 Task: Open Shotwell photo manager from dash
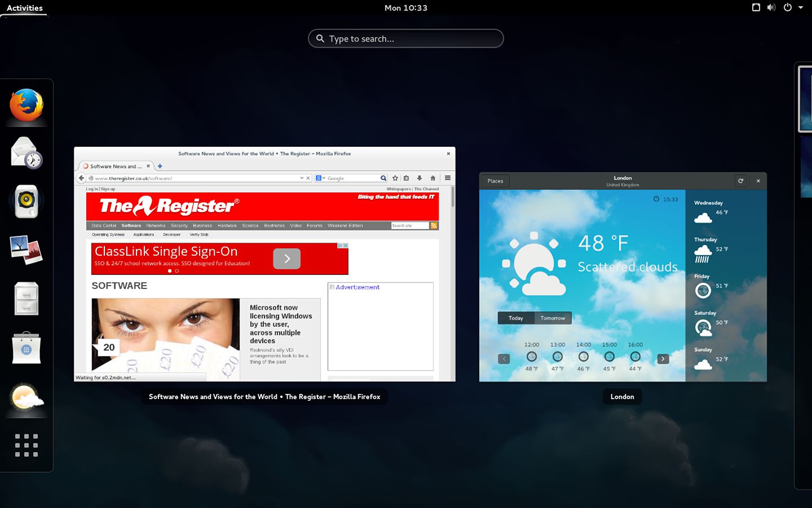[27, 250]
